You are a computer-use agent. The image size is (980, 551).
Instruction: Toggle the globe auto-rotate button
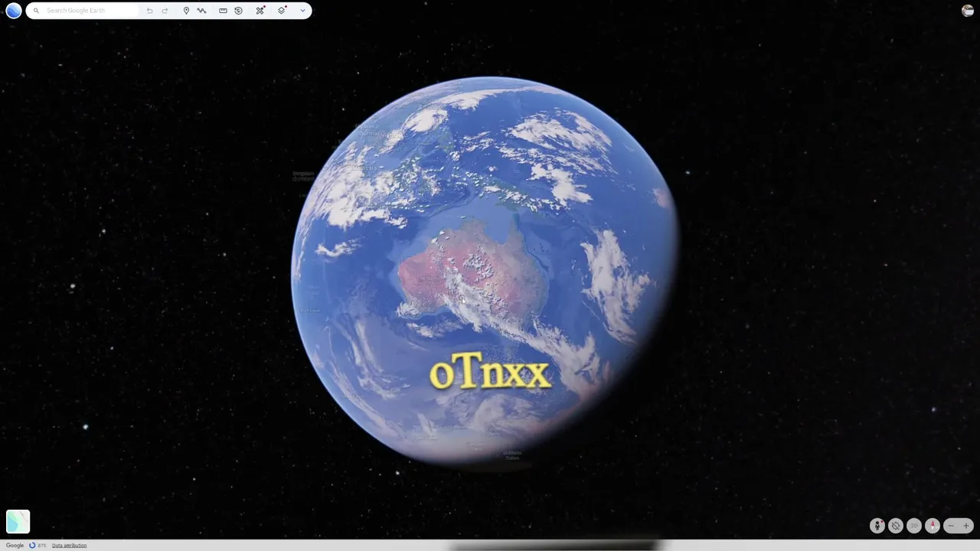pos(896,526)
